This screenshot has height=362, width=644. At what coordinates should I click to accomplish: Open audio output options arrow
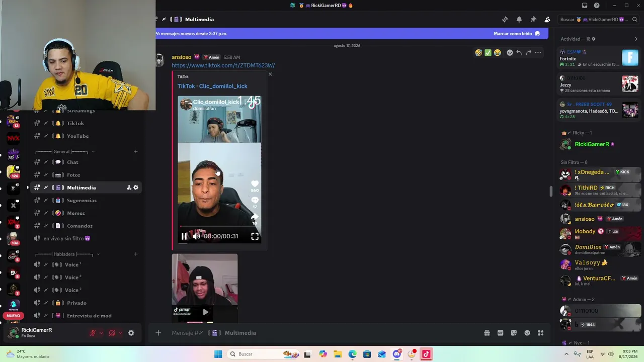click(x=120, y=333)
